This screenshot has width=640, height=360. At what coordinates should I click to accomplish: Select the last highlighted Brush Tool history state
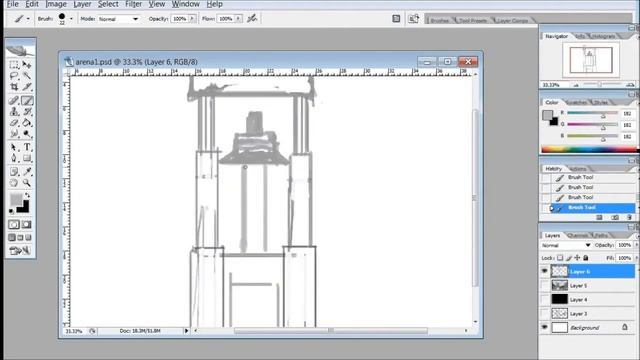click(593, 208)
